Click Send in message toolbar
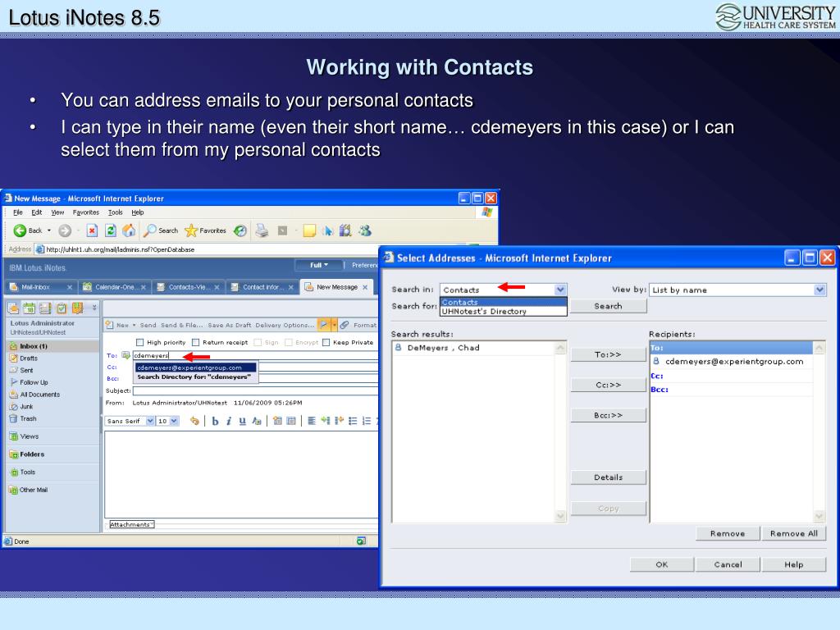The image size is (840, 630). coord(148,325)
